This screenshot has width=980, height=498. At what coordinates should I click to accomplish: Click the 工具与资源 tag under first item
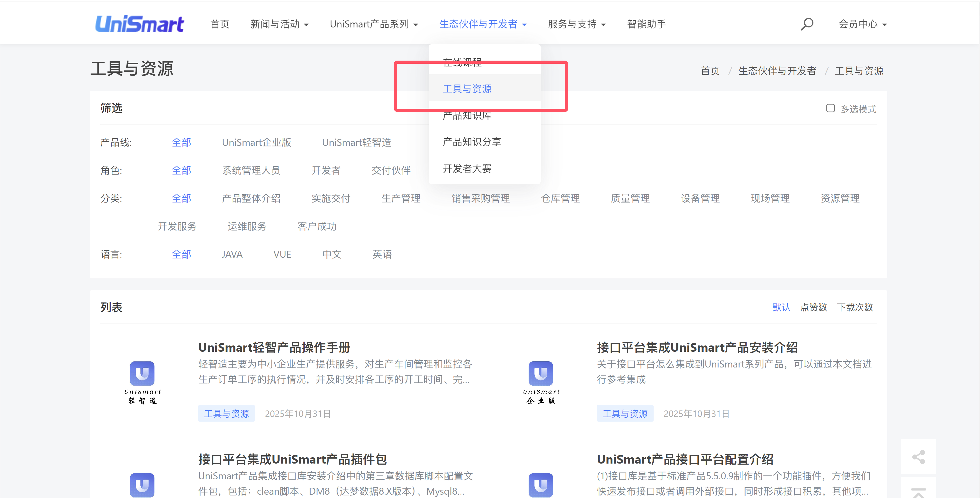pos(226,414)
